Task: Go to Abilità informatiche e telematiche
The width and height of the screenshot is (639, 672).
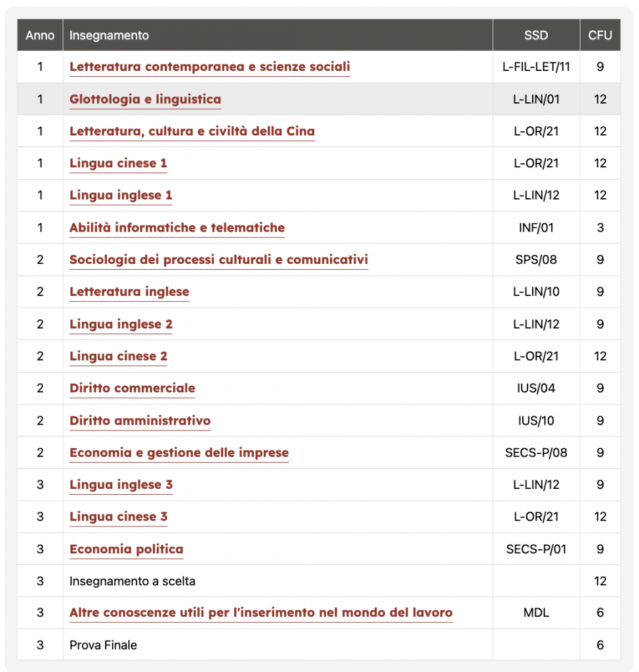Action: pos(177,228)
